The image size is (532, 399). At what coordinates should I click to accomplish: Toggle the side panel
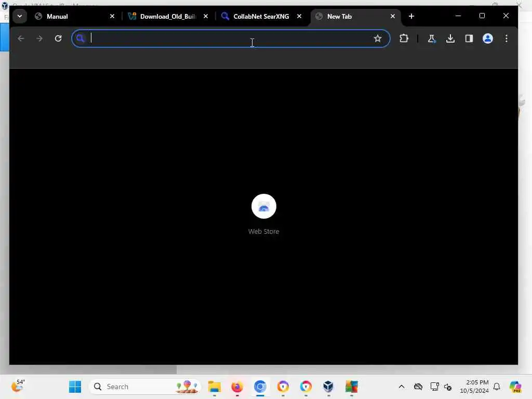[469, 38]
